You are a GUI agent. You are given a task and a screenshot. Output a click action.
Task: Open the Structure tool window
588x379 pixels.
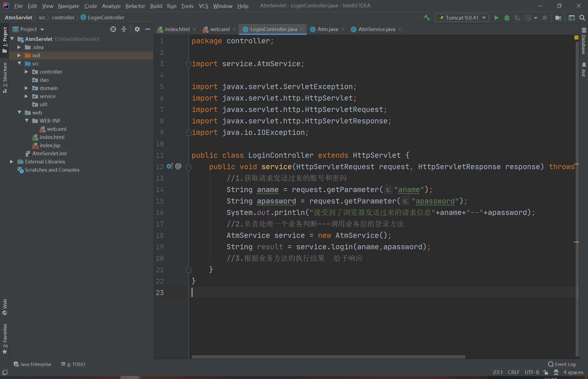click(x=5, y=78)
